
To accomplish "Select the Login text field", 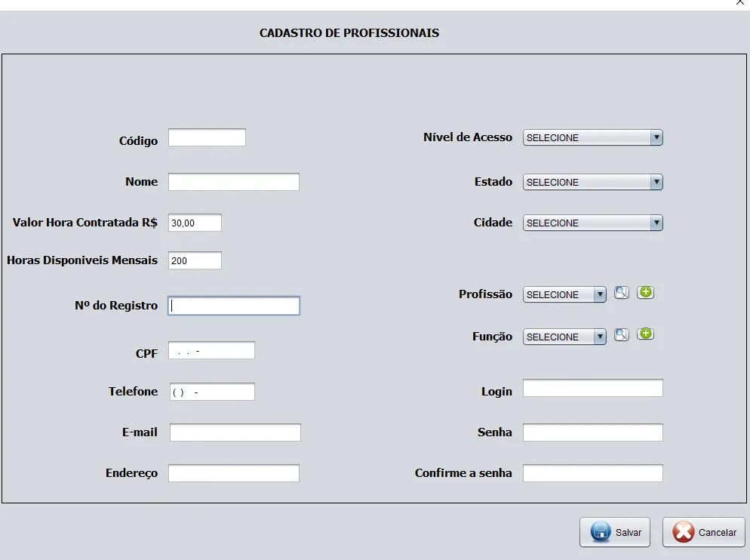I will (592, 388).
